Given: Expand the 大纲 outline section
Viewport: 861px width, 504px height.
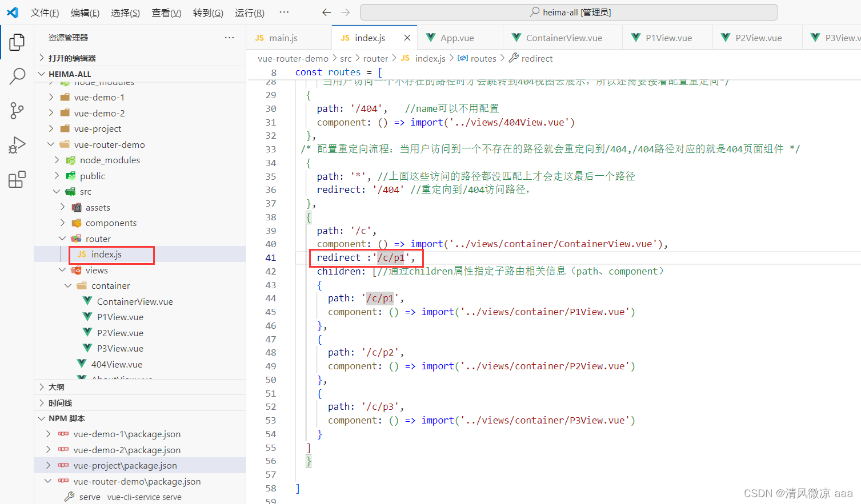Looking at the screenshot, I should coord(42,387).
